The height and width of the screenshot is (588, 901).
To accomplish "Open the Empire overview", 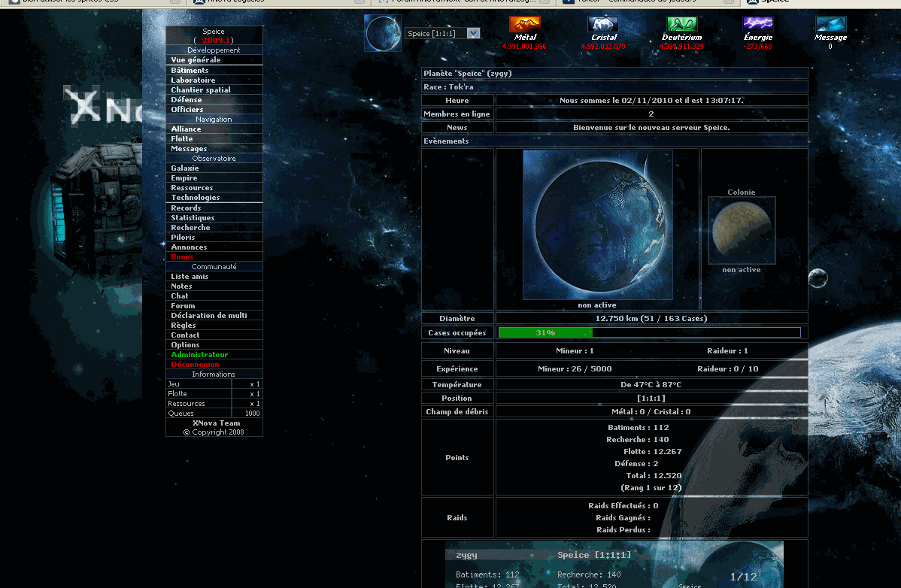I will (184, 177).
